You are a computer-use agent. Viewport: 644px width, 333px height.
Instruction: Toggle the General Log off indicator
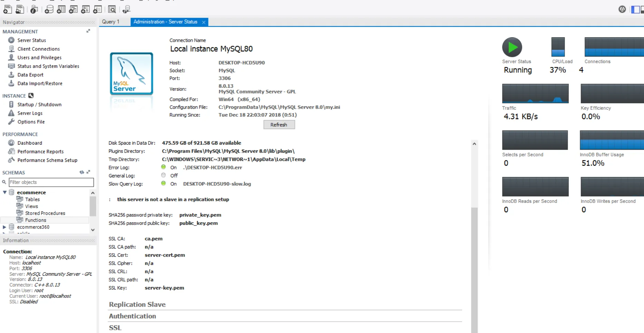coord(163,175)
